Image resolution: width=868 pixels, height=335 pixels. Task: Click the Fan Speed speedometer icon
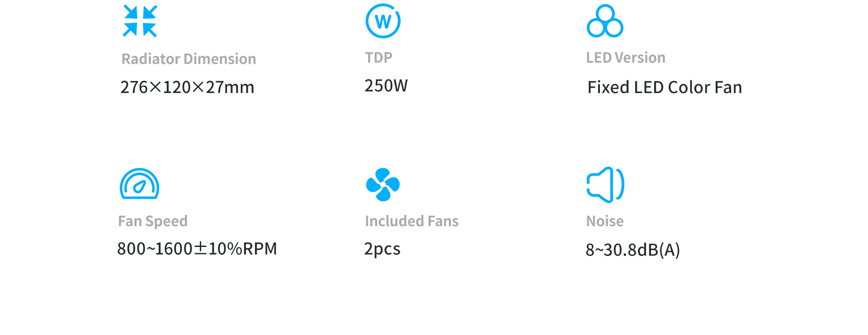[x=139, y=184]
